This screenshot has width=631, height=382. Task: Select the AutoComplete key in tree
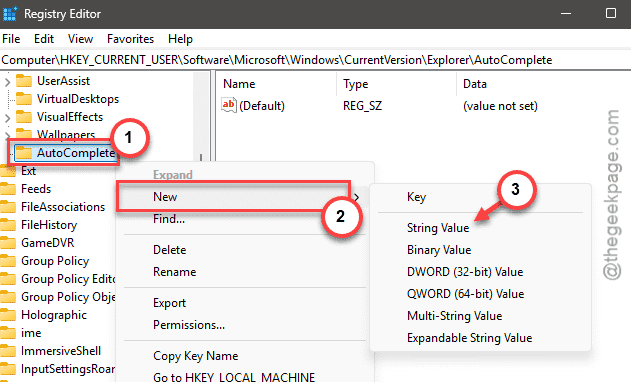(x=76, y=153)
